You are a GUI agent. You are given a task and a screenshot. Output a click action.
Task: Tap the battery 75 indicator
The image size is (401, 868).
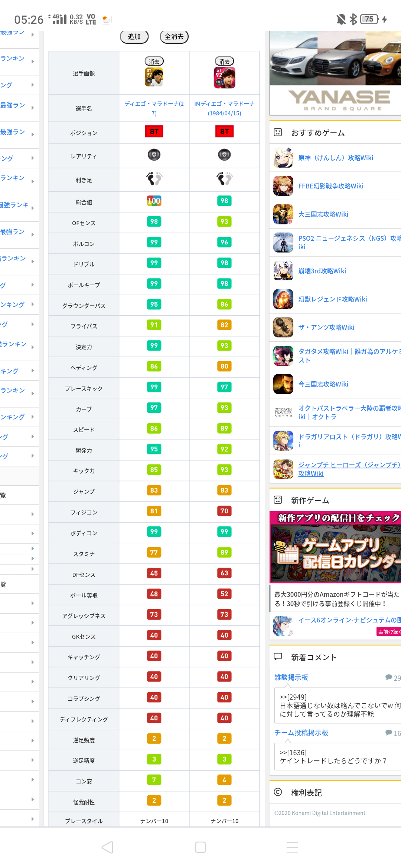click(369, 19)
